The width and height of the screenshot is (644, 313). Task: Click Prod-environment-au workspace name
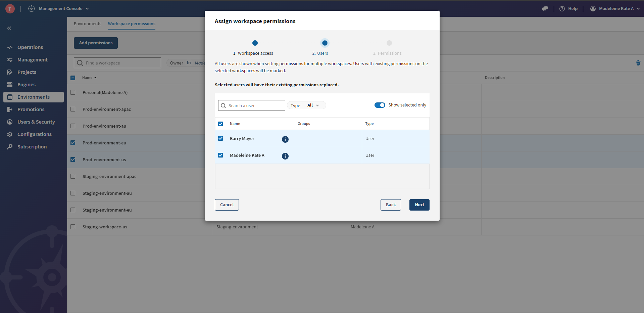[104, 126]
